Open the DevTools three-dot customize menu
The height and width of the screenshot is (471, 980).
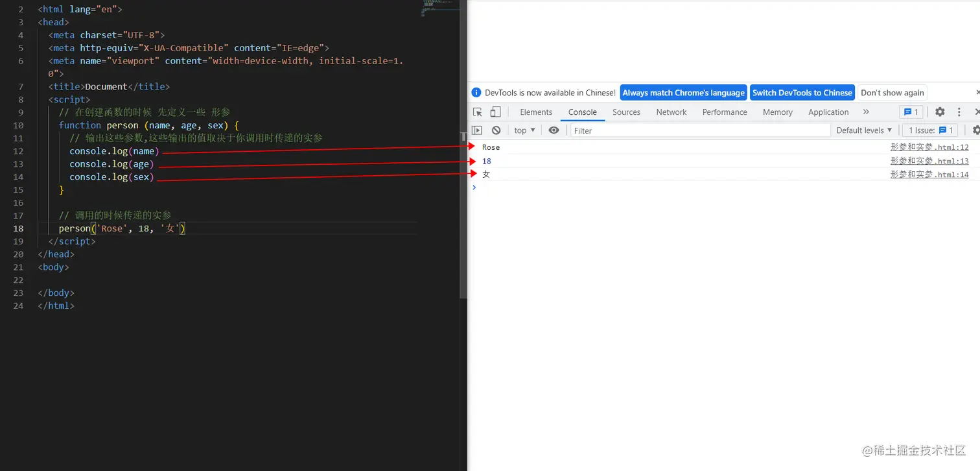click(960, 112)
